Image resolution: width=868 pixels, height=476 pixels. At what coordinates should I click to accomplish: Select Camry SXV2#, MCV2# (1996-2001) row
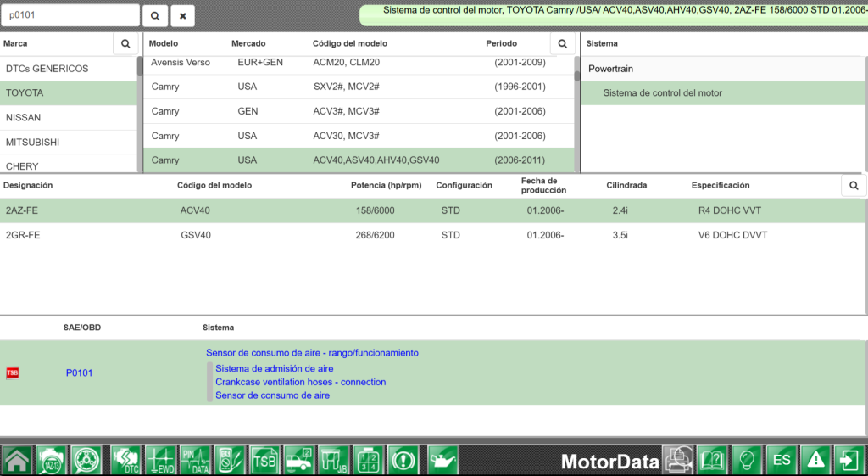359,87
